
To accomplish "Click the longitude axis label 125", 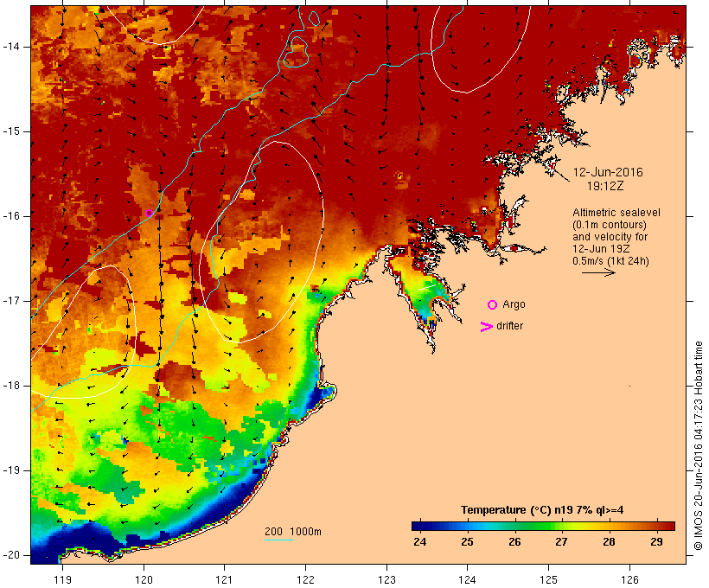I will [x=548, y=580].
